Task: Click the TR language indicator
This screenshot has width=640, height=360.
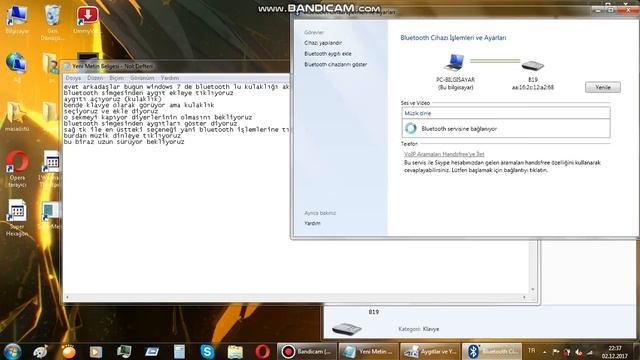Action: point(531,351)
